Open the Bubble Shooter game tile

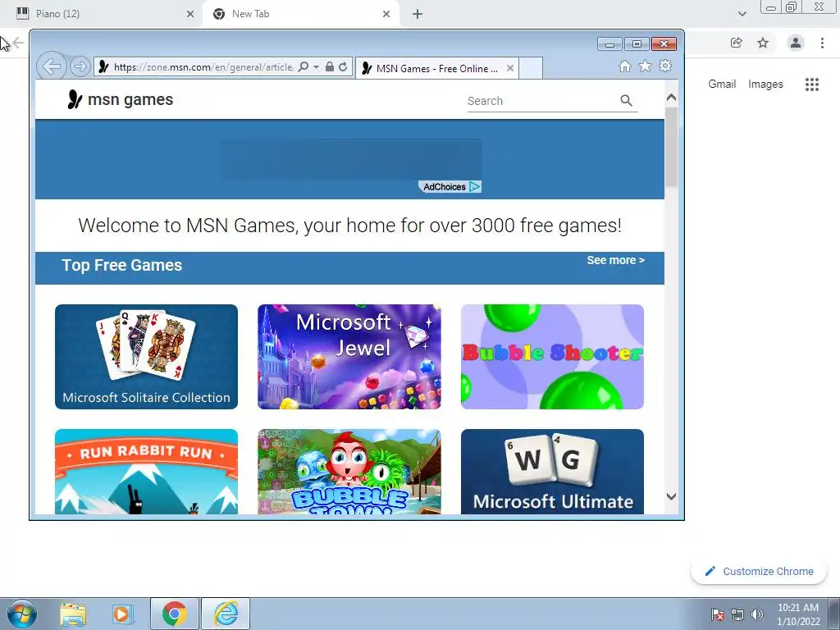pyautogui.click(x=552, y=357)
